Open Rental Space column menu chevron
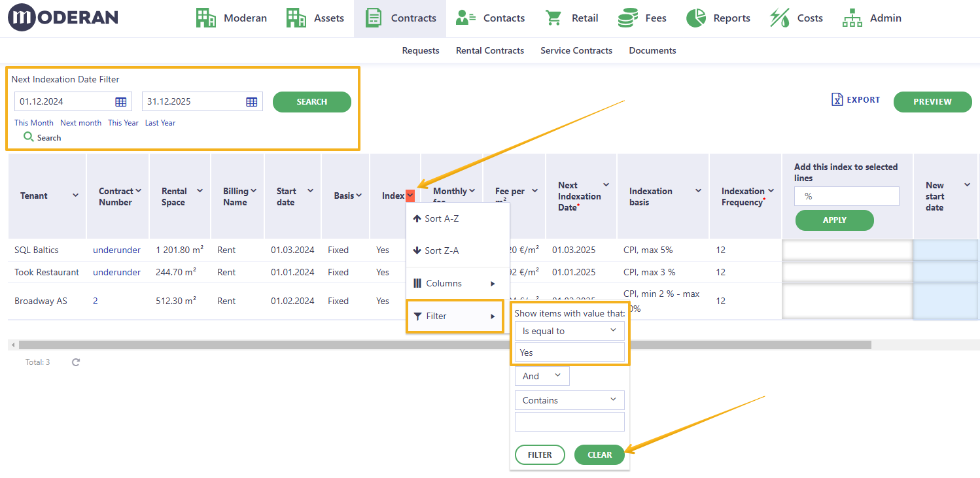 point(200,191)
